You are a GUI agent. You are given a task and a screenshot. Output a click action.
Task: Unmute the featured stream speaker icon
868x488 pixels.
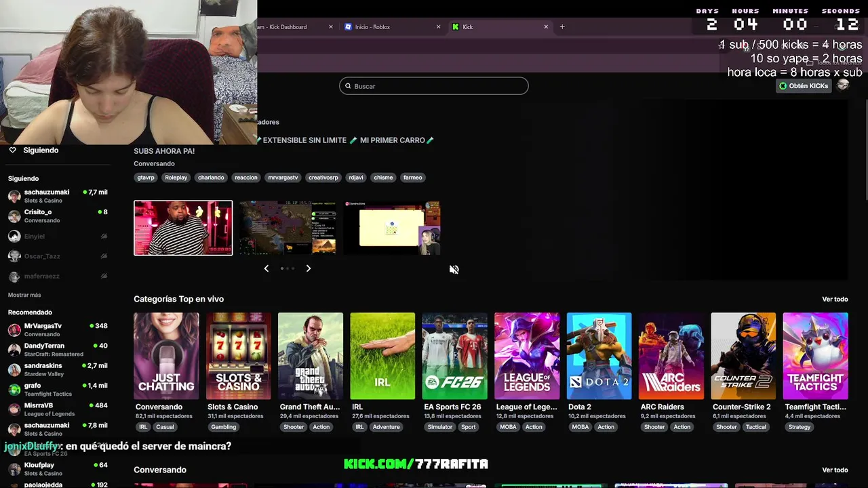pos(454,269)
